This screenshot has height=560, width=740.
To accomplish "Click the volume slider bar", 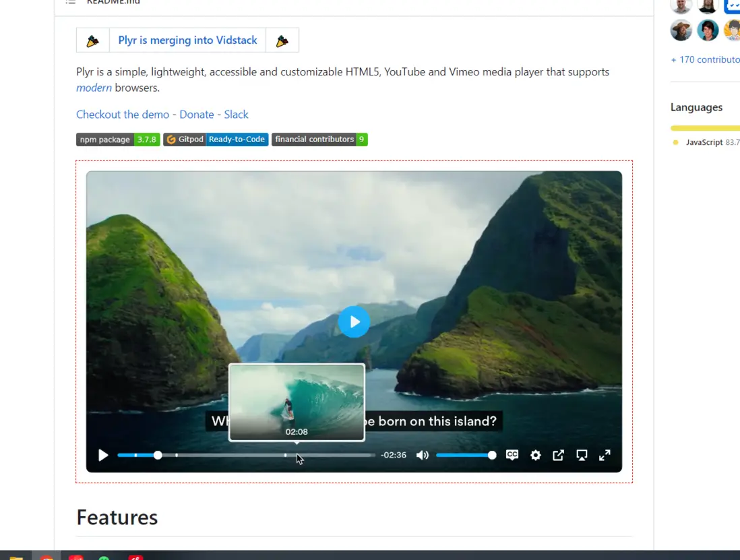I will [466, 456].
